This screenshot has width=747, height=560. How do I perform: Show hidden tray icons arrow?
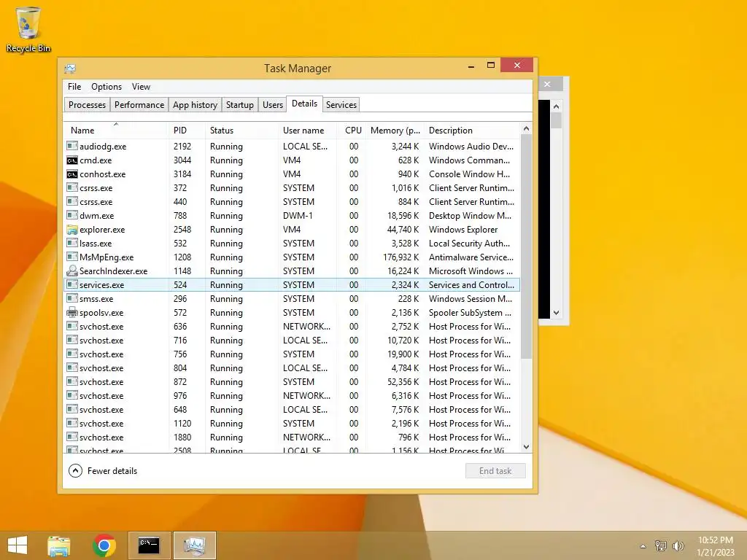(643, 546)
